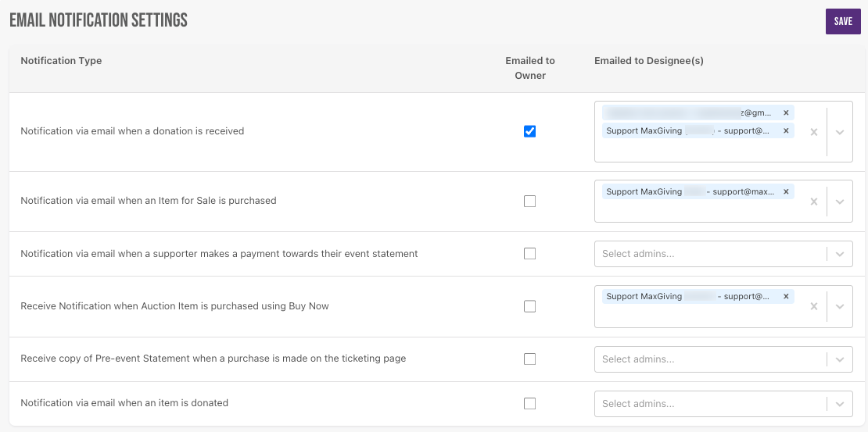This screenshot has height=432, width=868.
Task: Remove Support MaxGiving tag from Buy Now row
Action: 786,297
